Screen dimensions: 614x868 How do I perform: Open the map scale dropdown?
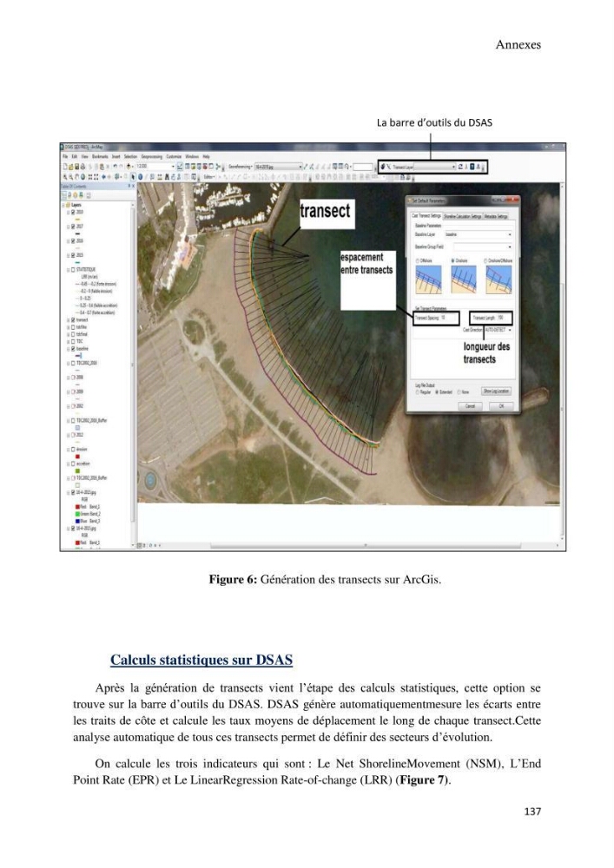point(174,166)
